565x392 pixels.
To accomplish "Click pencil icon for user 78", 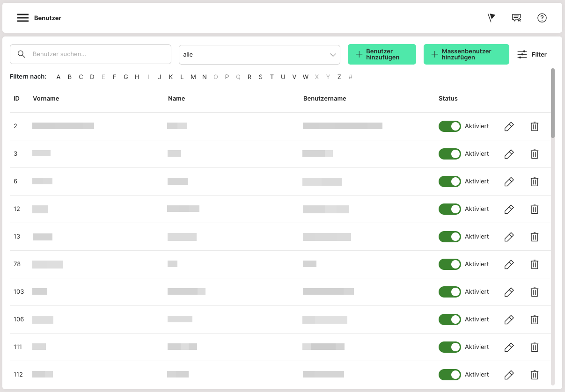I will pos(509,264).
